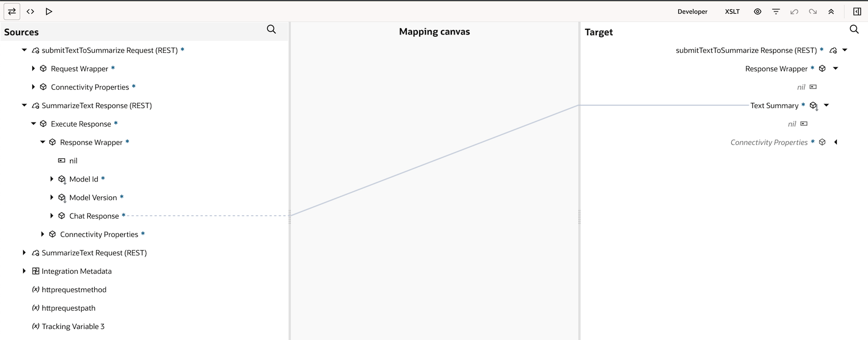Click the undo arrow icon
The image size is (868, 340).
[x=794, y=12]
